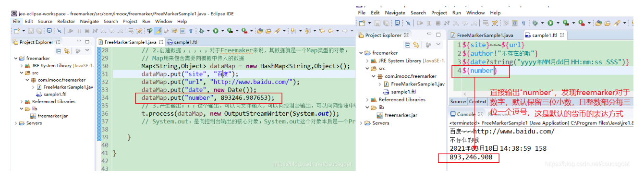Click the Forward navigation arrow in left toolbar
This screenshot has height=181, width=644.
pyautogui.click(x=344, y=31)
